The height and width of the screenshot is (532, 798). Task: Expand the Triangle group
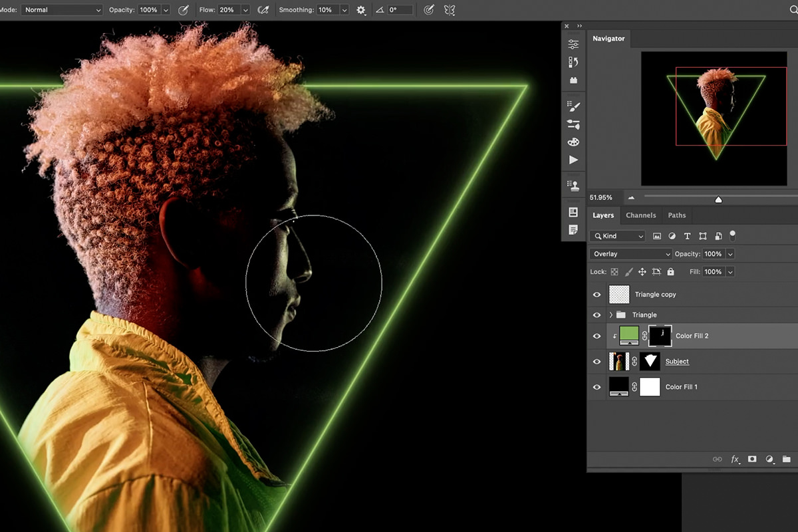click(609, 315)
